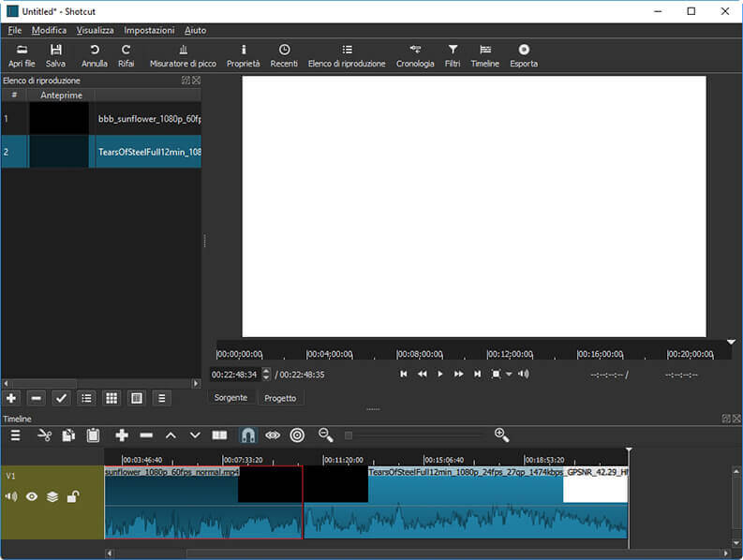Image resolution: width=743 pixels, height=560 pixels.
Task: Add clip to playlist with plus button
Action: (x=11, y=398)
